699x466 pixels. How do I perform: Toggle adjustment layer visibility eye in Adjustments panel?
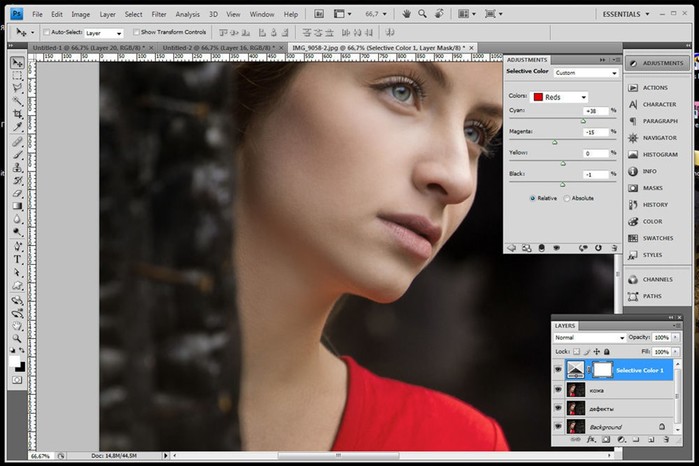[x=556, y=248]
